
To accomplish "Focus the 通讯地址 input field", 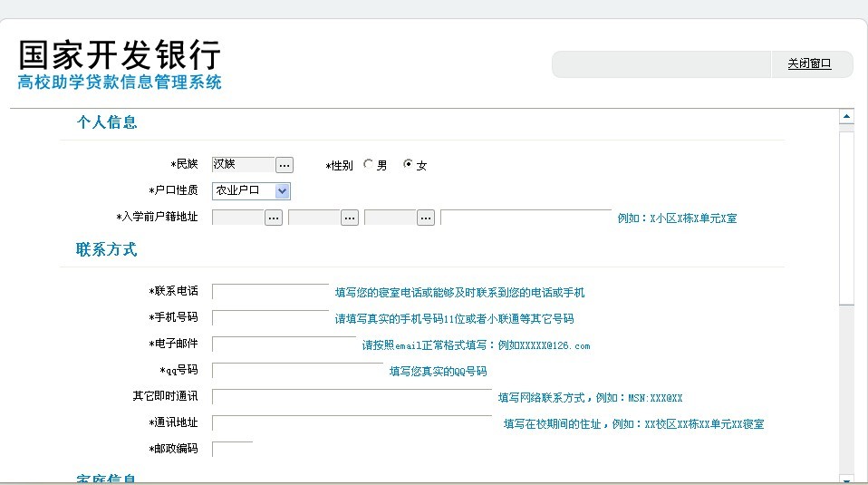I will (x=352, y=423).
